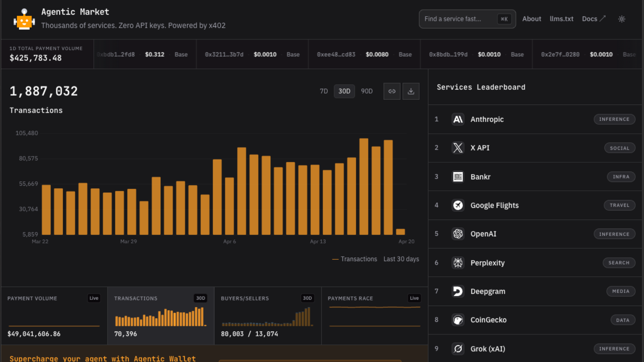Open the llms.txt link
The height and width of the screenshot is (362, 644).
[x=561, y=19]
